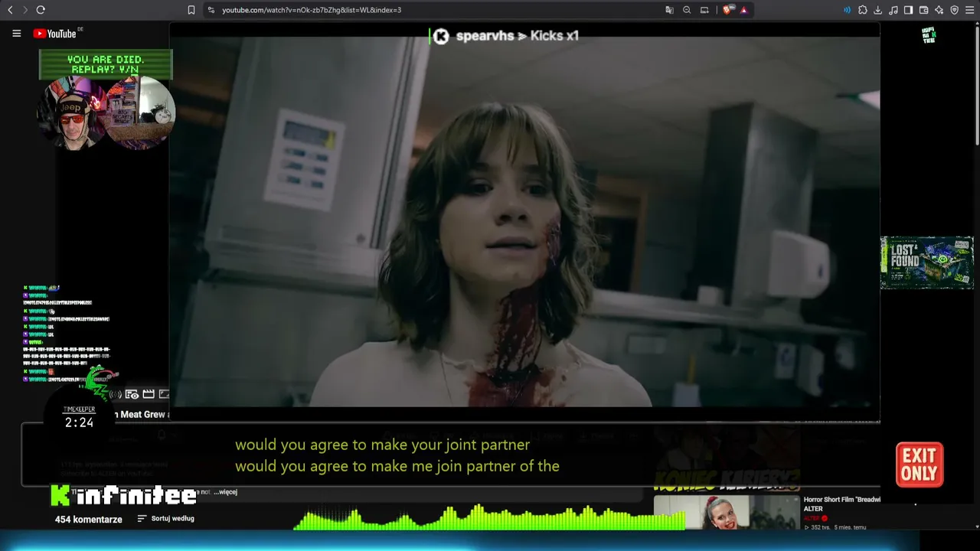Open site settings icon in address bar
The image size is (980, 551).
211,10
